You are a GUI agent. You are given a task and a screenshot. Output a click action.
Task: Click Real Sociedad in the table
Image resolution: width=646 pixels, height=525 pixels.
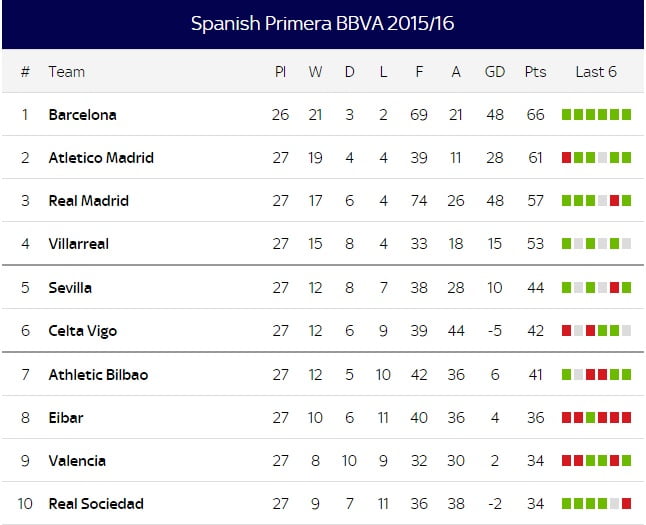click(96, 504)
